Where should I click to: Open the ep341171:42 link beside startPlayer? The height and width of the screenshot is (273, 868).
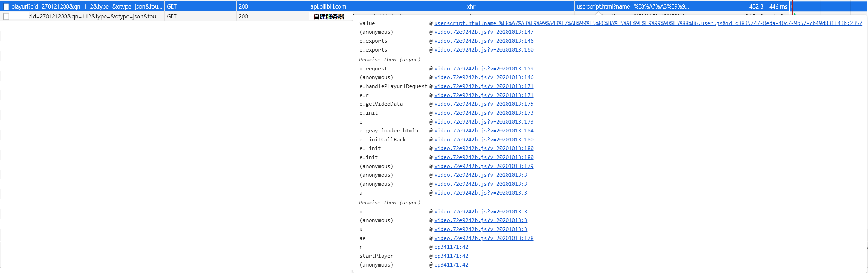[x=451, y=256]
